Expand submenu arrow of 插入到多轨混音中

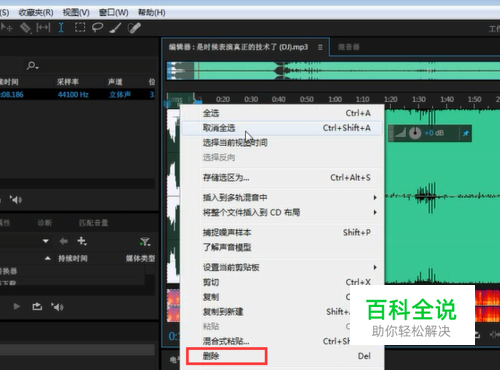tap(375, 198)
